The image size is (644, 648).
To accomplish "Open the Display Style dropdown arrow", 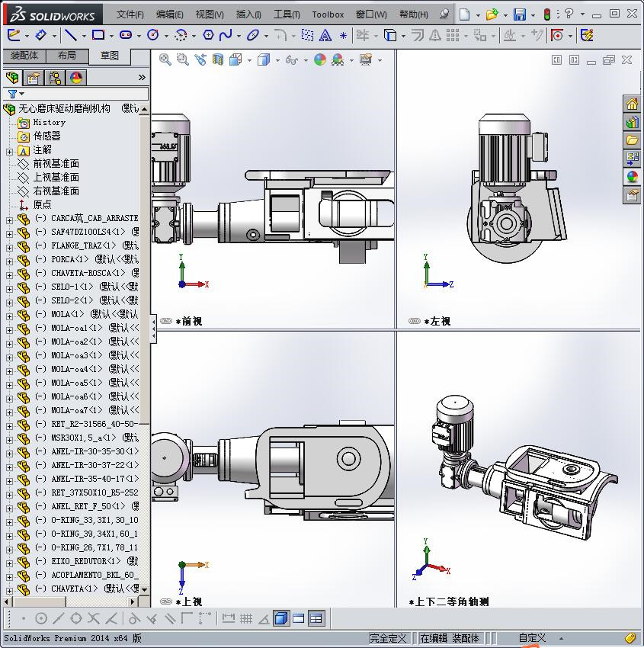I will click(x=277, y=60).
